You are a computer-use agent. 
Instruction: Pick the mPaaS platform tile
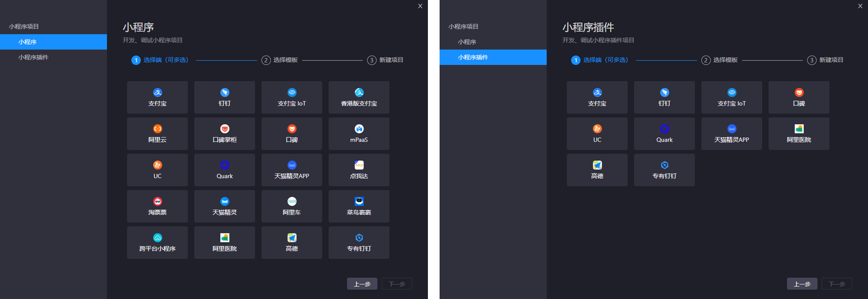[359, 134]
